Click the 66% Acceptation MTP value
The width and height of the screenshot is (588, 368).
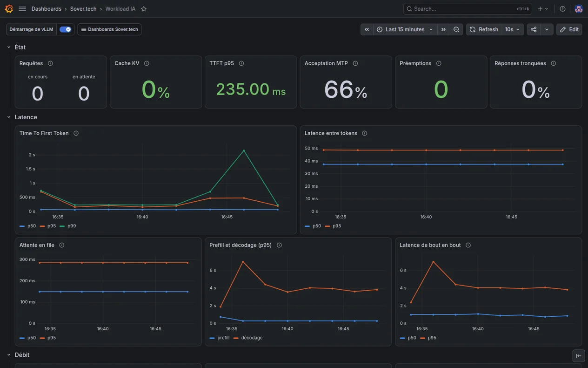[x=346, y=89]
